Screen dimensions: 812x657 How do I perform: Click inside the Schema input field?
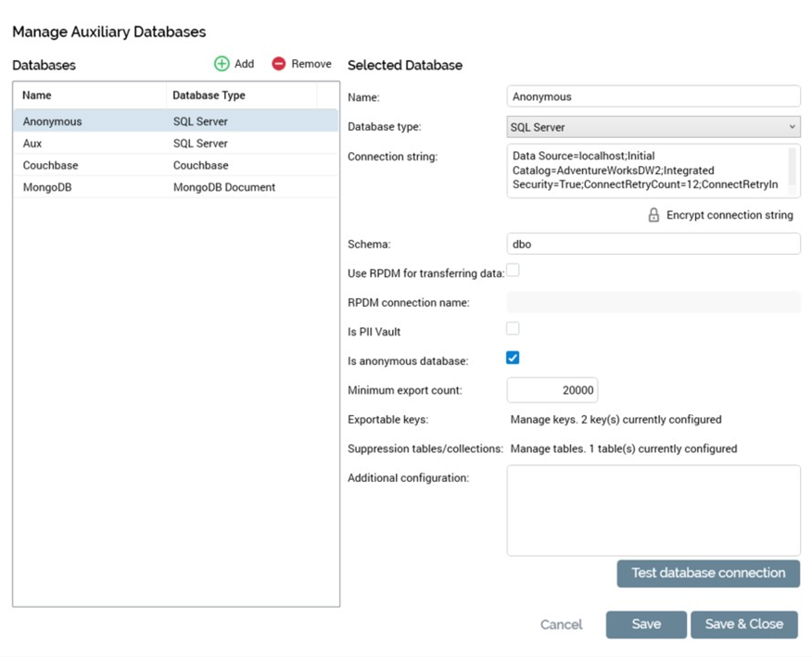point(653,244)
